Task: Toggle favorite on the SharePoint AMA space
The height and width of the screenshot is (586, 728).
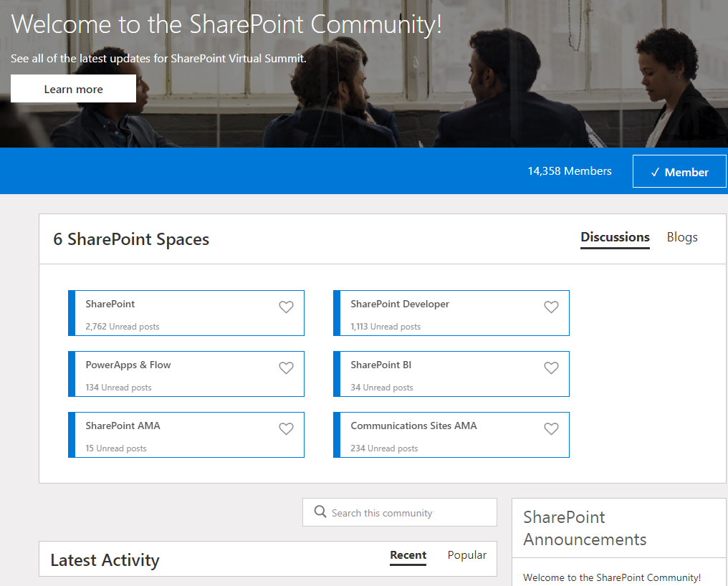Action: pos(286,428)
